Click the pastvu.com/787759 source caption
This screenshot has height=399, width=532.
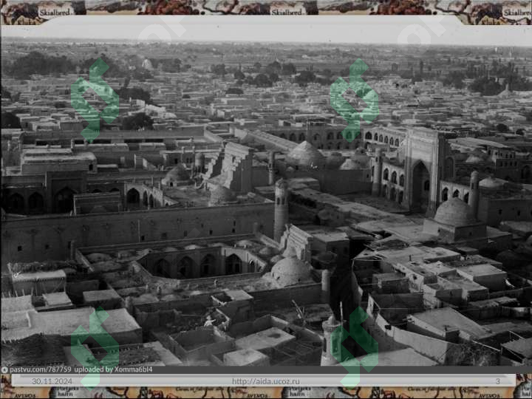(x=41, y=369)
